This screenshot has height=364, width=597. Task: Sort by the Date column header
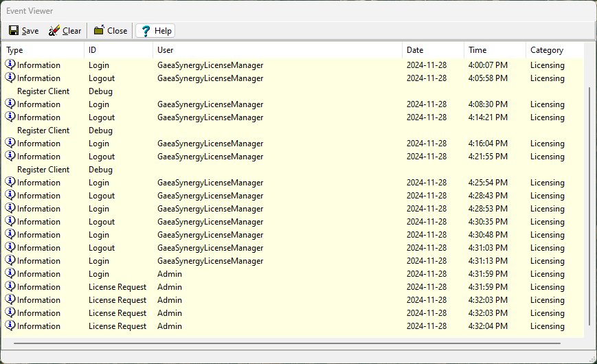coord(432,50)
